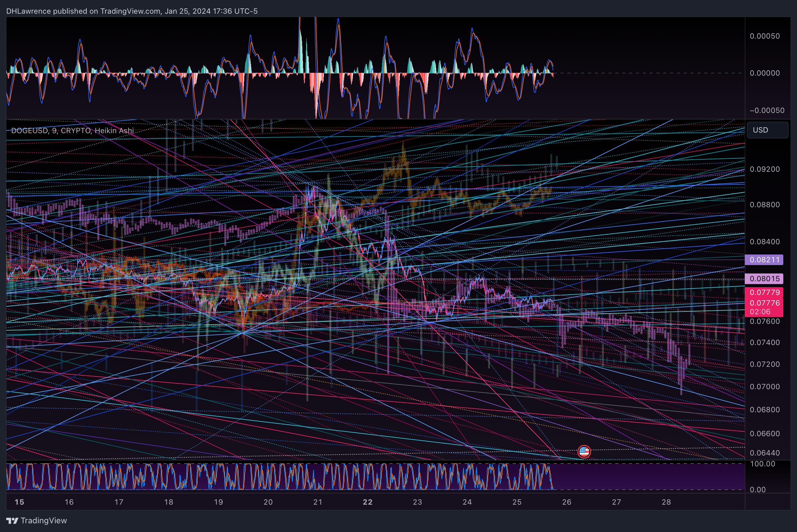Click the 0.06600 price axis value
797x532 pixels.
[x=765, y=434]
